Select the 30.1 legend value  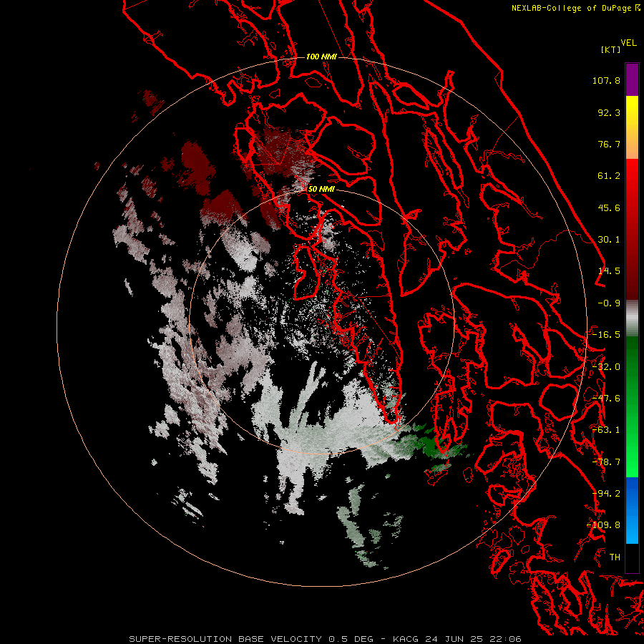[x=609, y=240]
